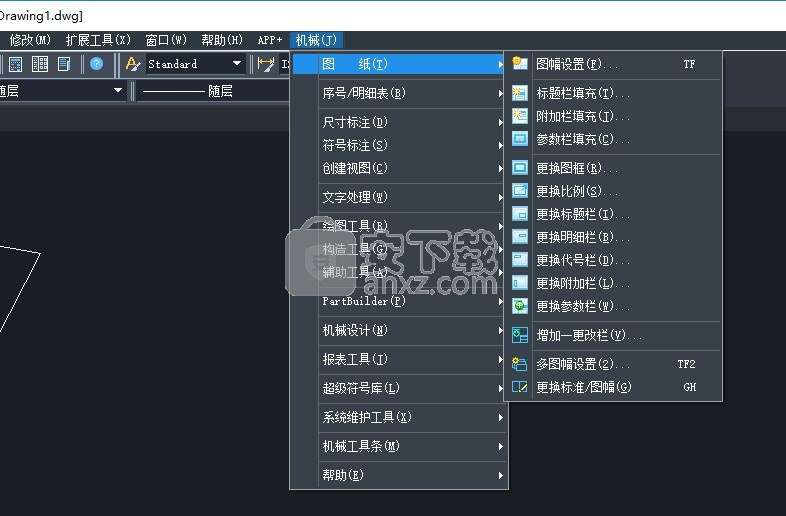Viewport: 786px width, 516px height.
Task: Click the 标题栏填充 icon
Action: (x=520, y=93)
